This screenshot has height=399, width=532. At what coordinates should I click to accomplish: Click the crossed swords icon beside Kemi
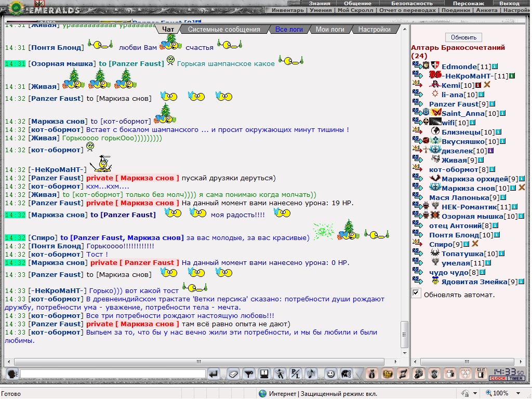click(x=487, y=85)
